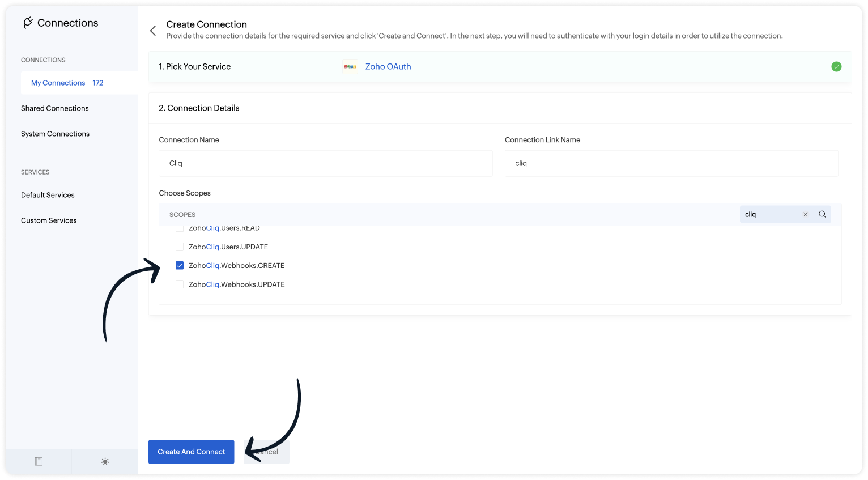Click the green success checkmark icon
868x480 pixels.
click(836, 66)
